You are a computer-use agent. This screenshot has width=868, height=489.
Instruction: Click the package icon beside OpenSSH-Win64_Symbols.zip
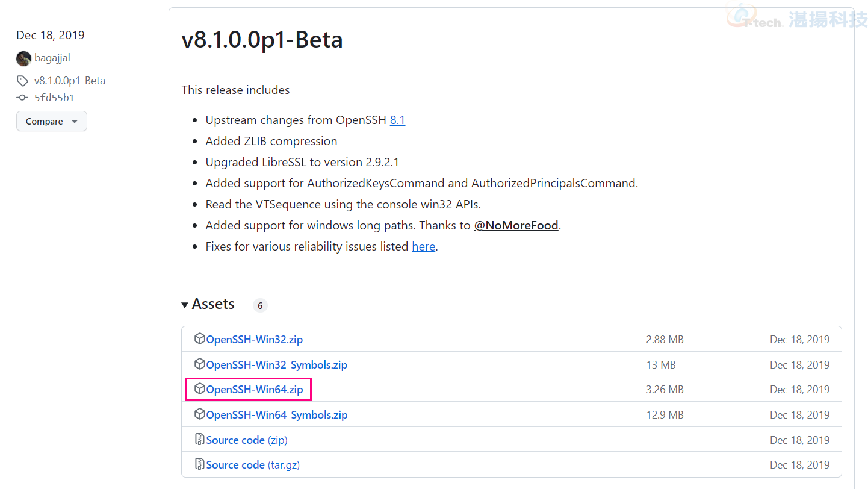200,414
